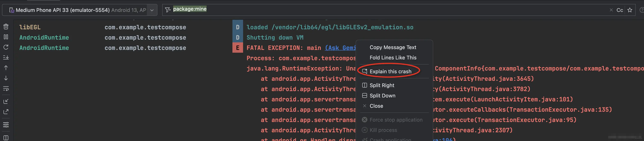Export logs to a file icon
Screen dimensions: 644x141
click(x=6, y=112)
